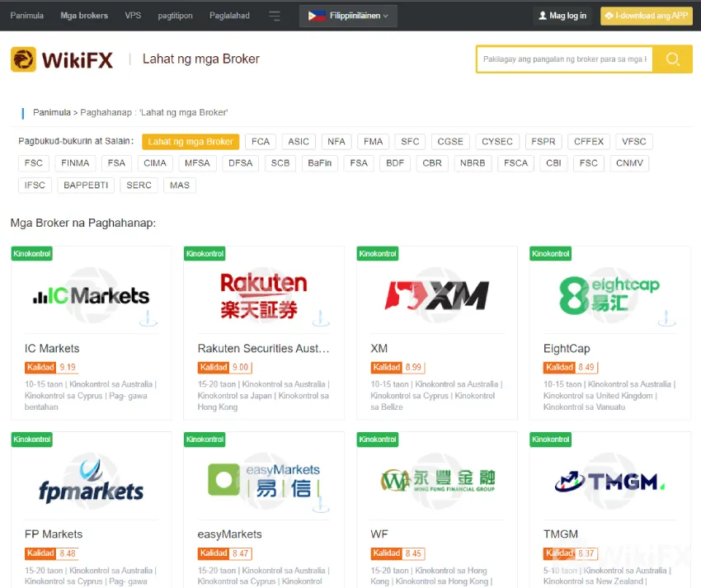Open Paglalahad in top navigation
This screenshot has width=701, height=588.
(x=229, y=16)
